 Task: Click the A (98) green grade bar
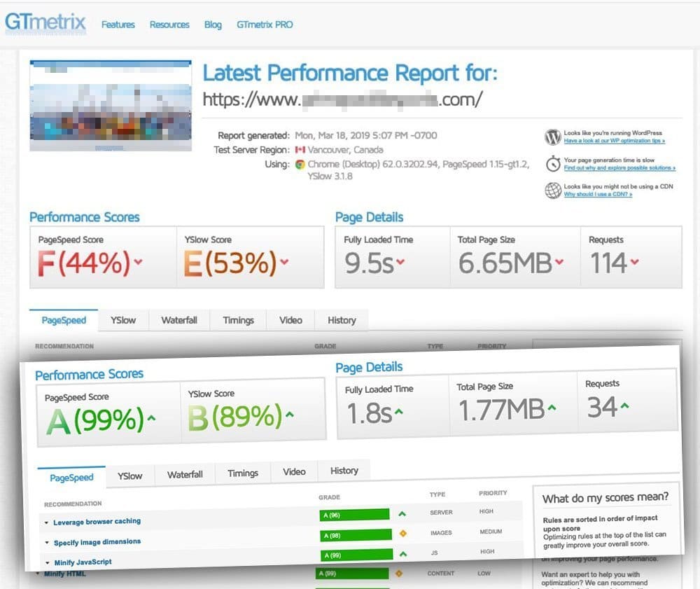(x=356, y=535)
